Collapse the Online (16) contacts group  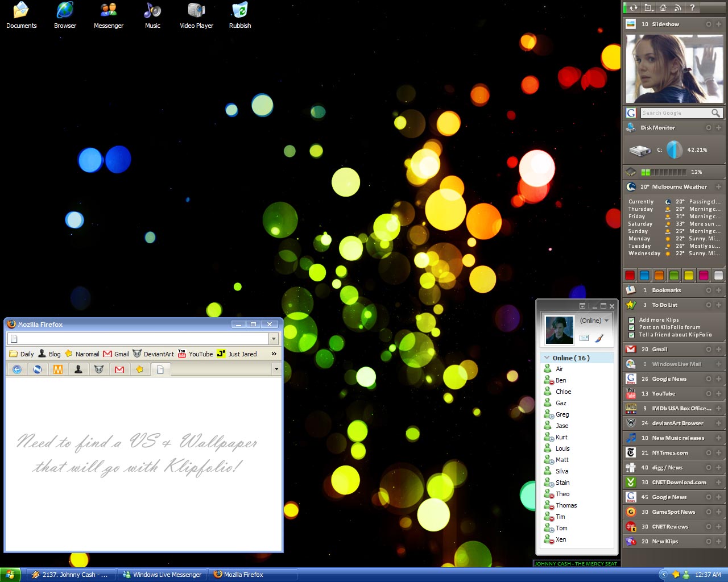(547, 358)
